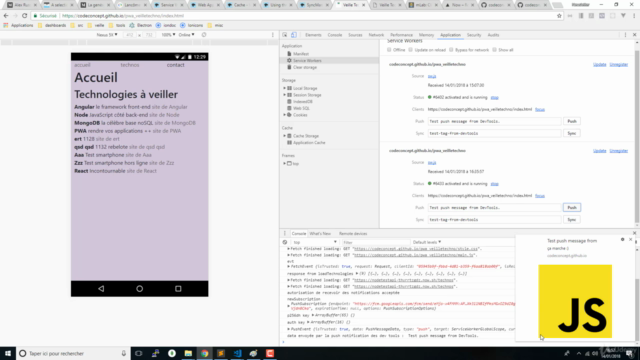Close the console drawer

click(634, 233)
